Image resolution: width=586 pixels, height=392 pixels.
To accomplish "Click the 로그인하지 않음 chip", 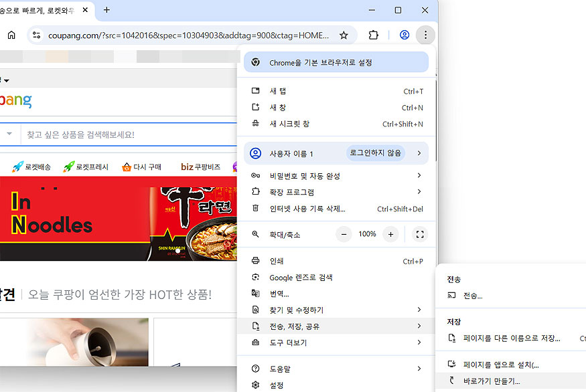I will tap(375, 153).
